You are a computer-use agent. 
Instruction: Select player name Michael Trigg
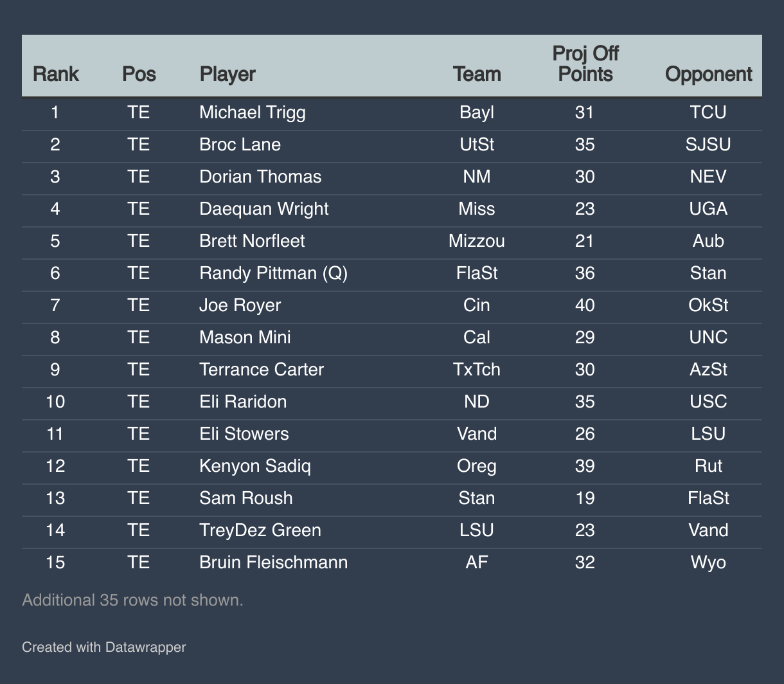pyautogui.click(x=253, y=113)
